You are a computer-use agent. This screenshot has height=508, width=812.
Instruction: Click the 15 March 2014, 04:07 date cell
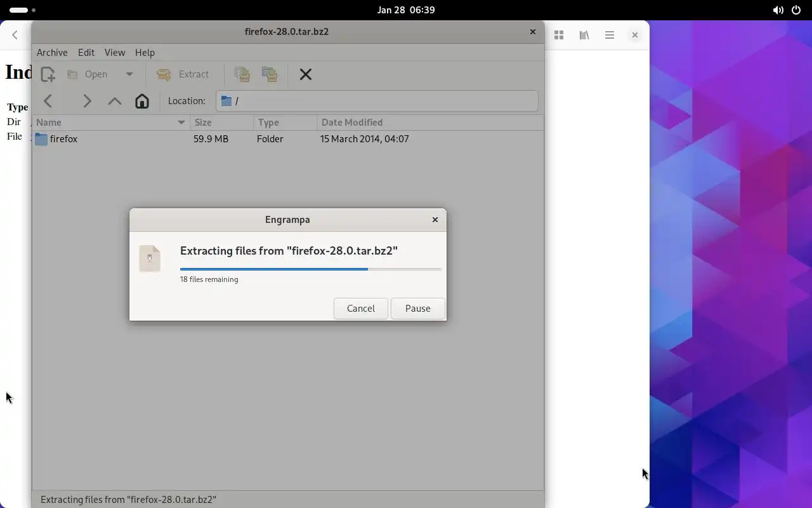[x=364, y=139]
